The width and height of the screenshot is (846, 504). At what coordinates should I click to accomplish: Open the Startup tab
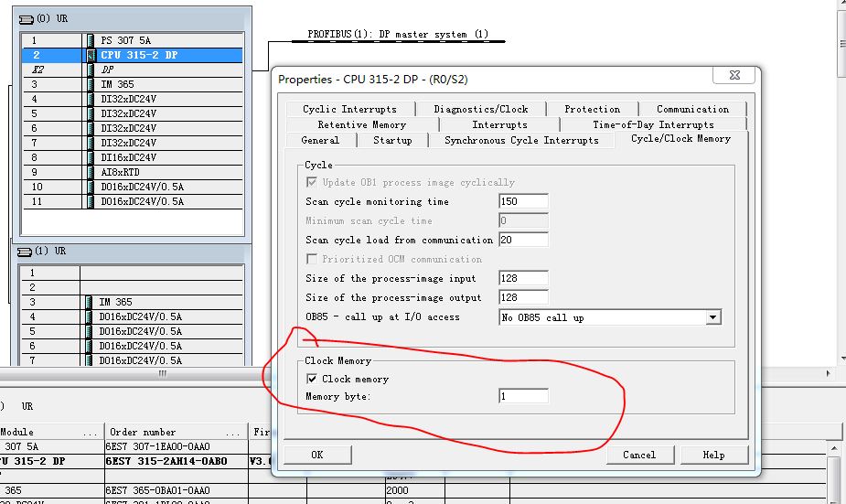(x=392, y=140)
